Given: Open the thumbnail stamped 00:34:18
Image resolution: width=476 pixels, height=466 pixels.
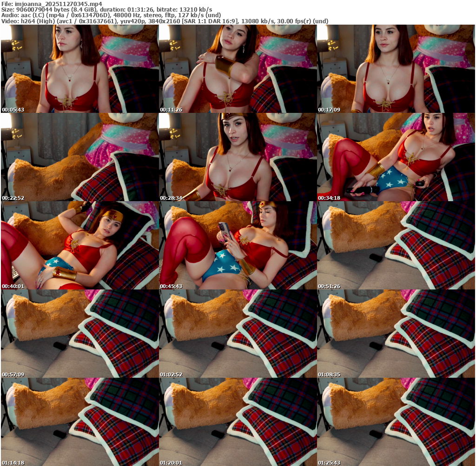Looking at the screenshot, I should 396,157.
